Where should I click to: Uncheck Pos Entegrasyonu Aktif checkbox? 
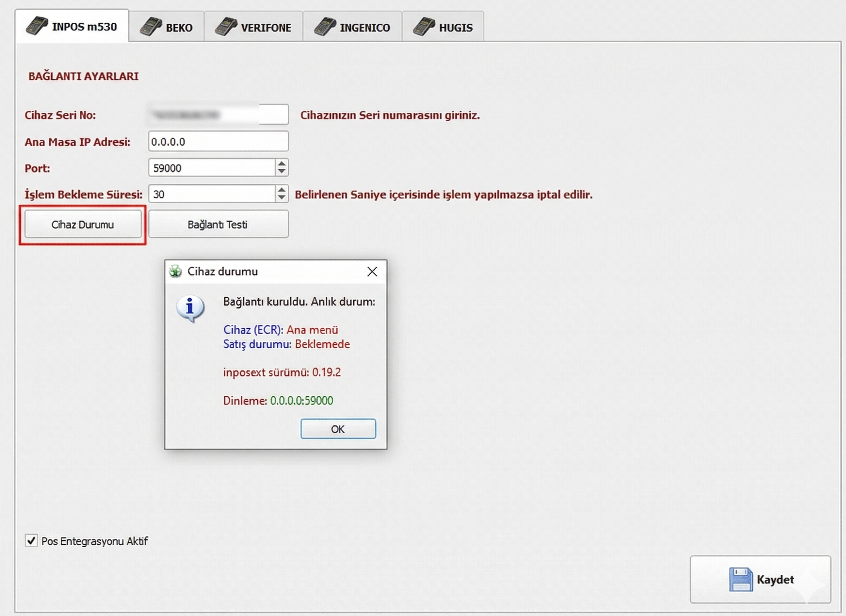(31, 541)
